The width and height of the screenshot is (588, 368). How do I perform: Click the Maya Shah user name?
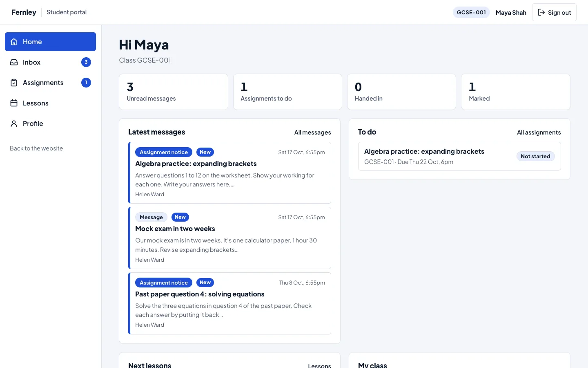[x=511, y=13]
